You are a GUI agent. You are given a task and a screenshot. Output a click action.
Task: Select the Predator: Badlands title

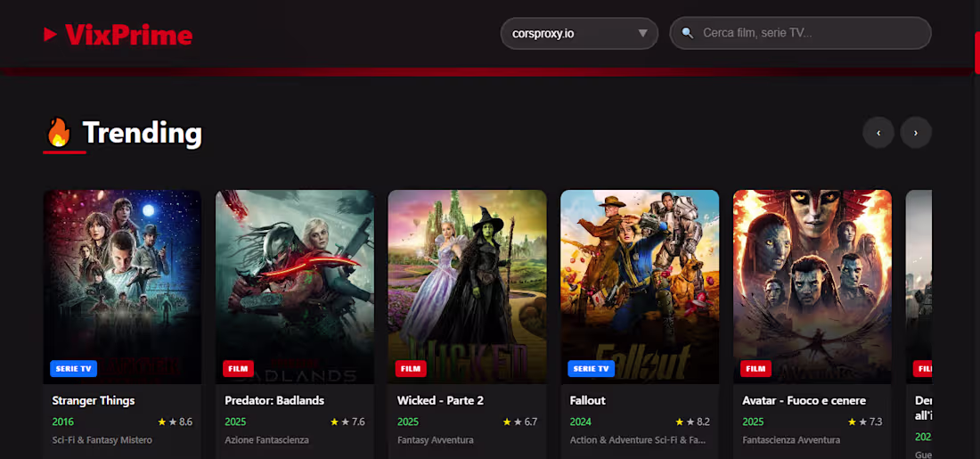[x=274, y=400]
